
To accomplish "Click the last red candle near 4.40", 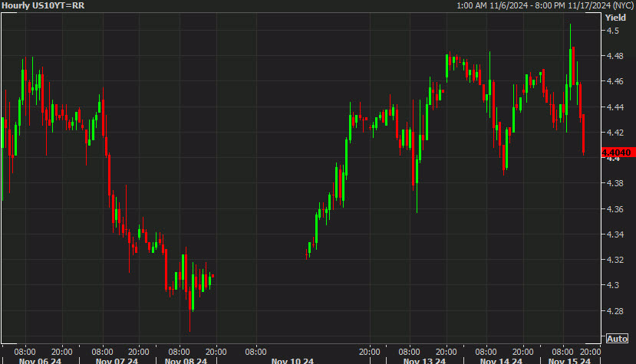I will [x=583, y=134].
